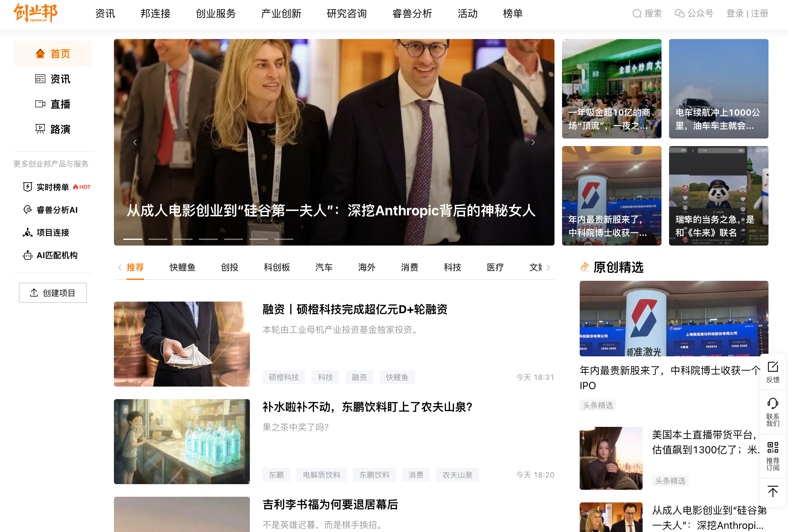
Task: Open 产业创新 in top navigation
Action: 281,14
